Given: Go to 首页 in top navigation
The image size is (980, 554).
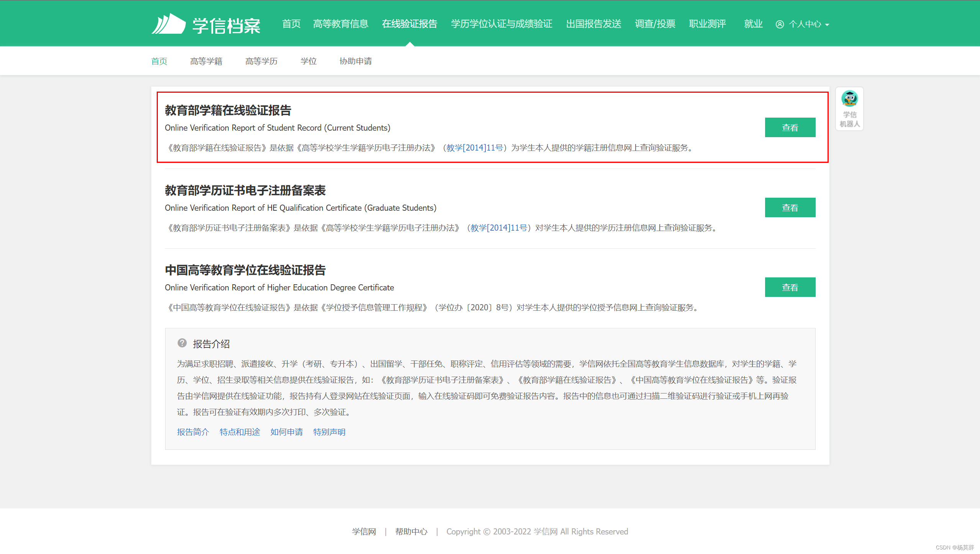Looking at the screenshot, I should 292,24.
